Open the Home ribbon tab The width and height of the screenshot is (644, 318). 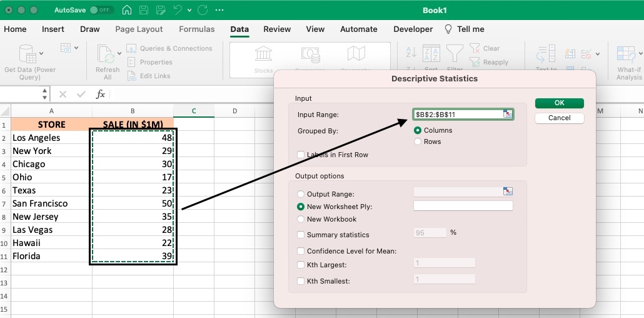click(15, 29)
